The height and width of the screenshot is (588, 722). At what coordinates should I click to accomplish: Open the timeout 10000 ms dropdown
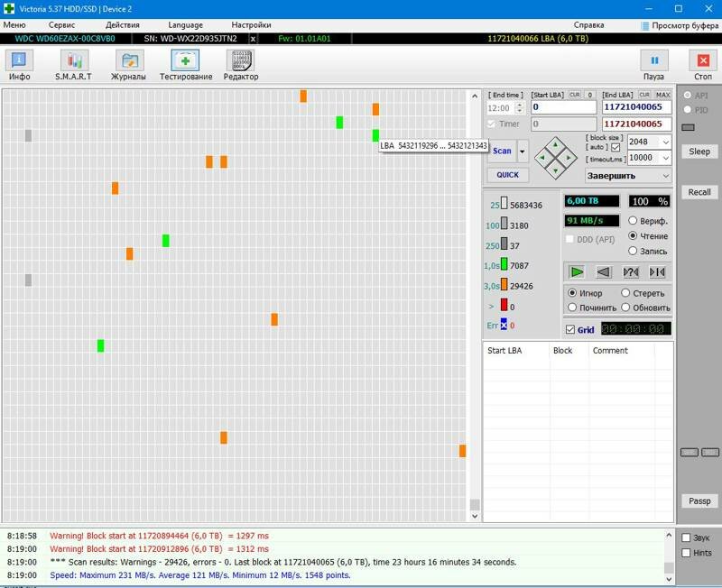[x=666, y=158]
